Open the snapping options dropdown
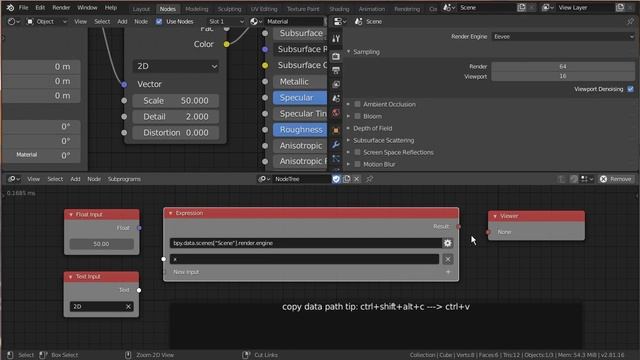The width and height of the screenshot is (640, 360). [587, 179]
